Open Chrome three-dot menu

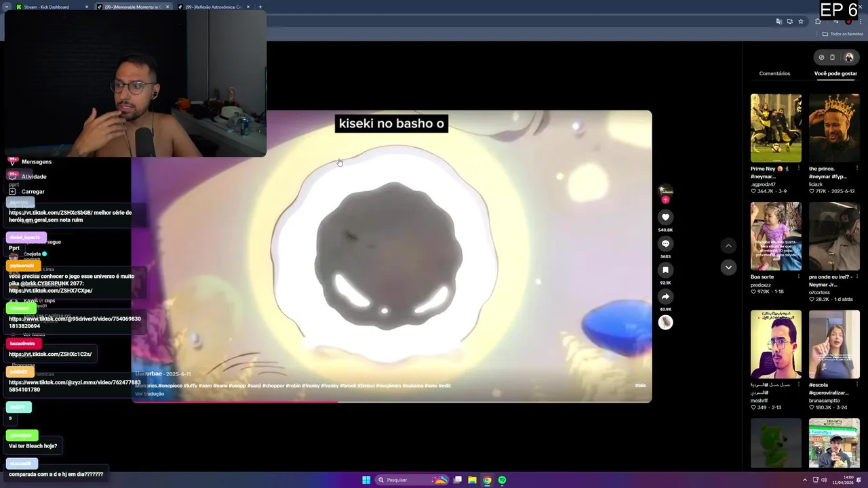[861, 22]
